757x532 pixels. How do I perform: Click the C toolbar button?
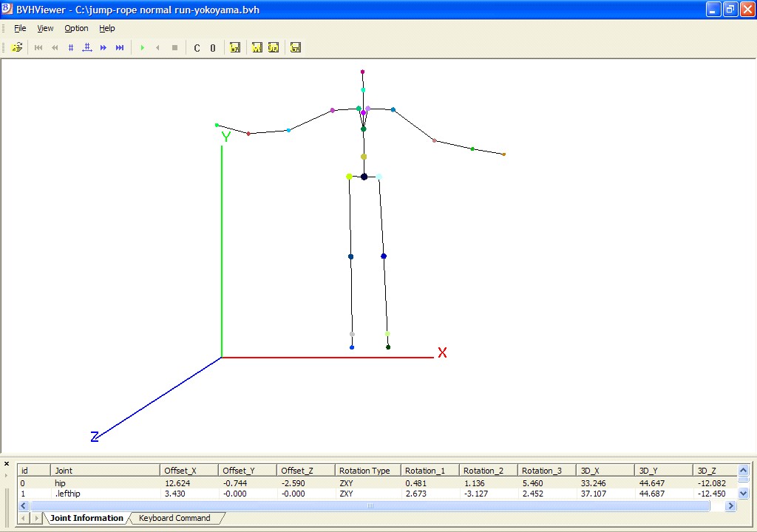pyautogui.click(x=197, y=48)
